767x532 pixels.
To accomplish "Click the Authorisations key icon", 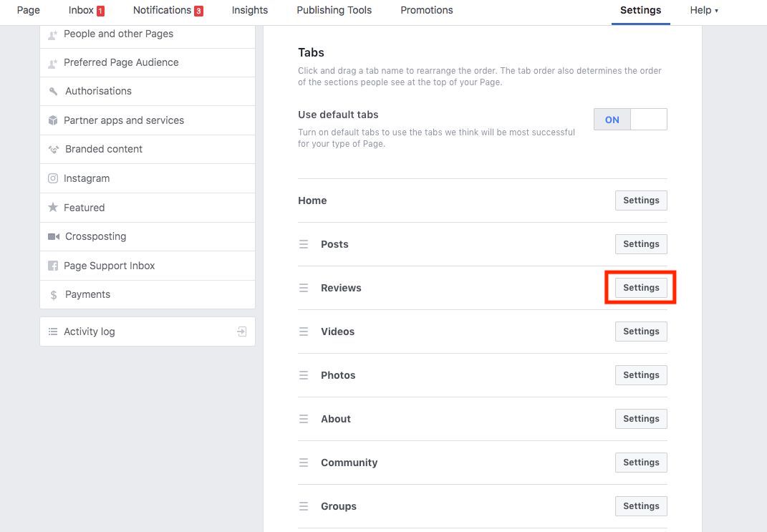I will pos(53,92).
